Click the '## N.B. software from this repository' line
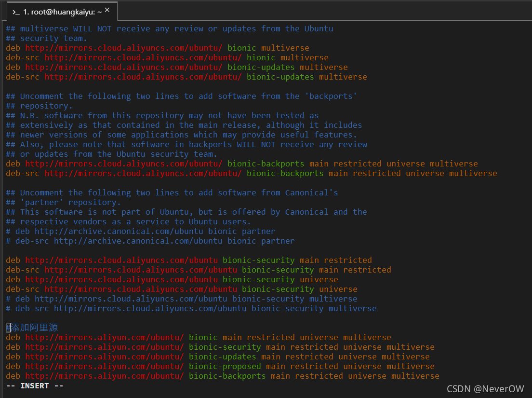The height and width of the screenshot is (398, 532). coord(162,115)
